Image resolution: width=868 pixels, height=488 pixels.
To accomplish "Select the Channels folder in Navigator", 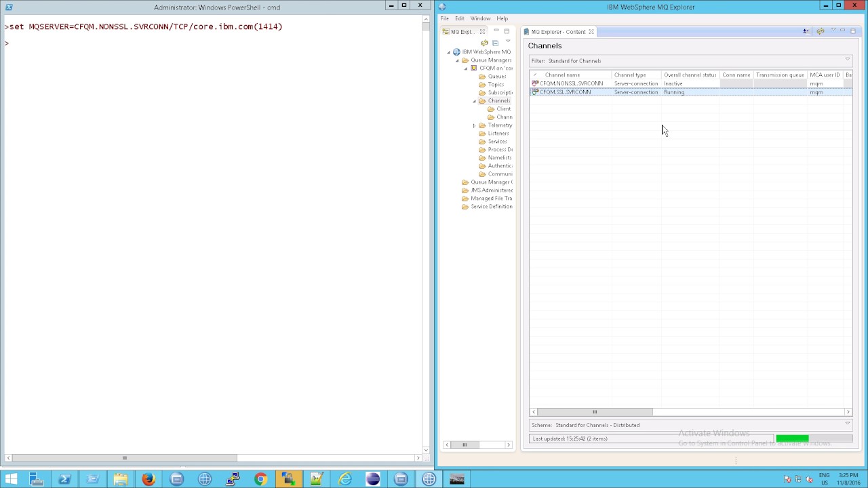I will 498,101.
